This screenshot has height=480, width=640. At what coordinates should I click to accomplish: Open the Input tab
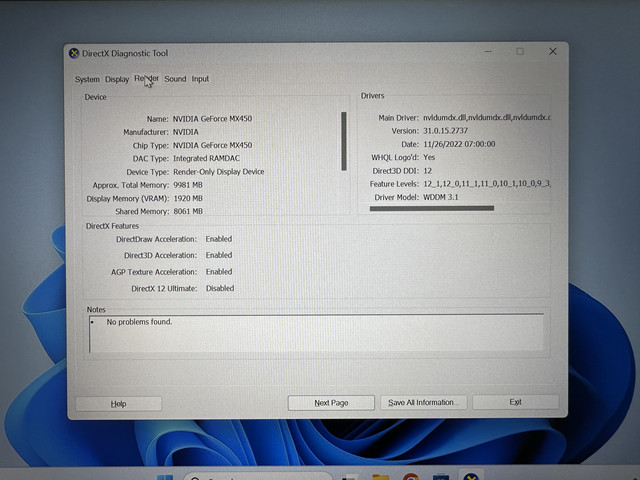pos(200,79)
